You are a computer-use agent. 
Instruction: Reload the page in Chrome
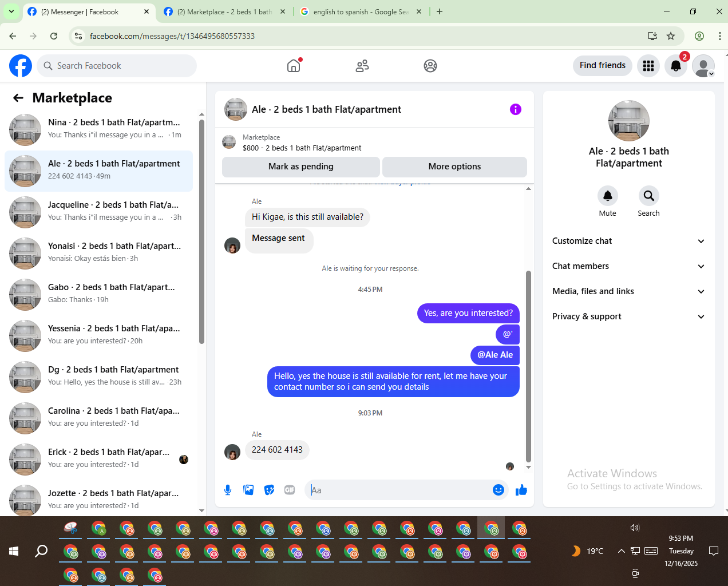pos(54,36)
